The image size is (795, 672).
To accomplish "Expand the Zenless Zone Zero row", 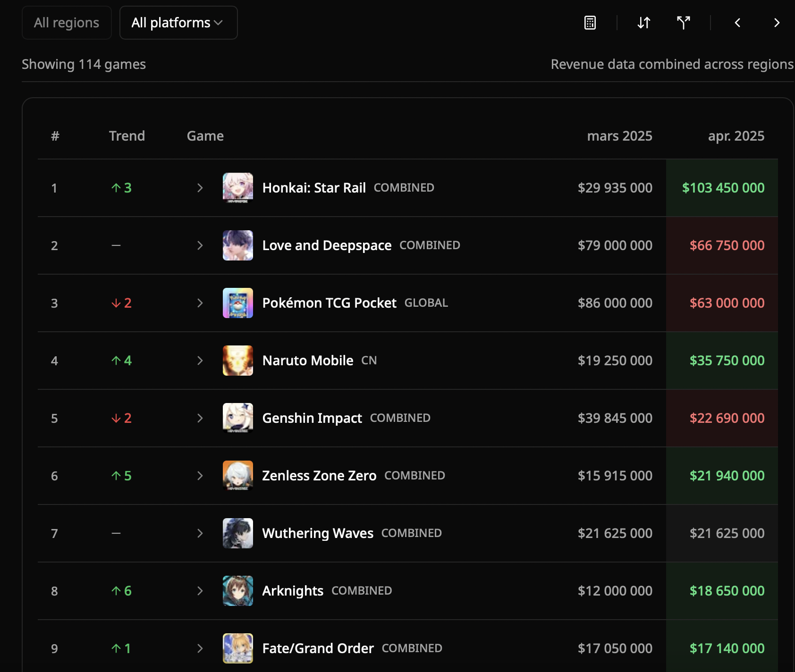I will click(200, 476).
